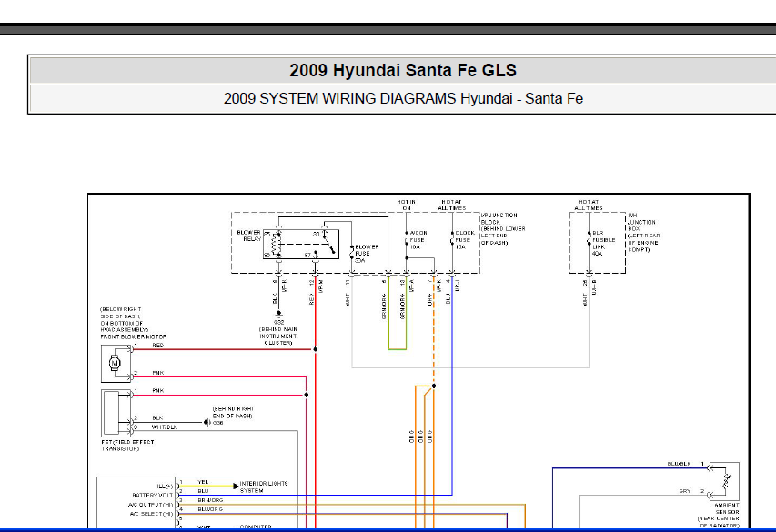Image resolution: width=776 pixels, height=532 pixels.
Task: Click the '(BEHIND RIGHT END OF DASH)' note
Action: point(233,412)
